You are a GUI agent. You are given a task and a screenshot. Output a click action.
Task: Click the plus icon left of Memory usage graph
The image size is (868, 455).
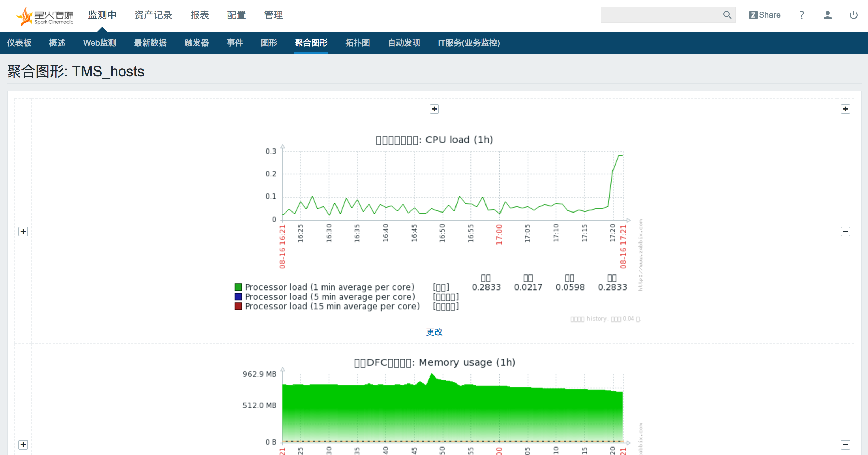point(23,445)
